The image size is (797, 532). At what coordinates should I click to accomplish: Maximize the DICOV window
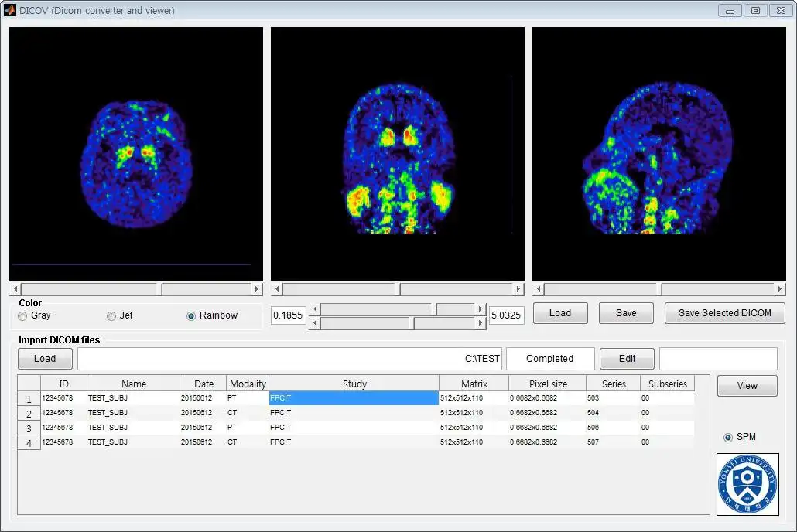[x=755, y=10]
